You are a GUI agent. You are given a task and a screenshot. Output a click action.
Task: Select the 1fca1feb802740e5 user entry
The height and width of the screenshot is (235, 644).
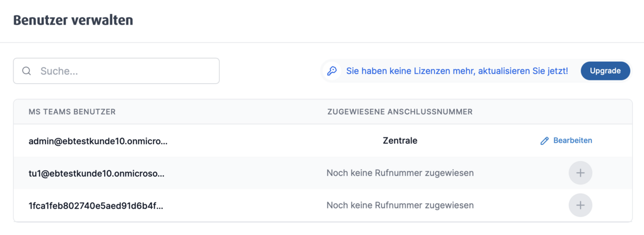(96, 205)
